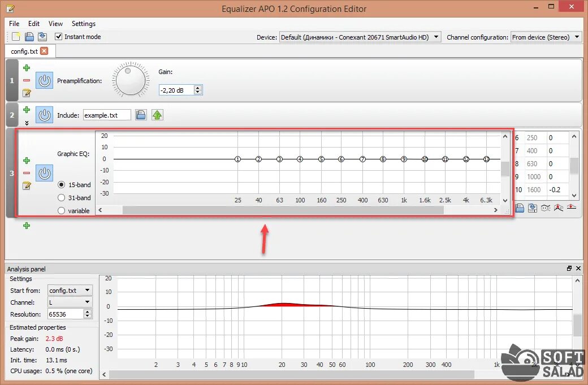Increase the Gain value with up stepper
The image size is (588, 385).
pyautogui.click(x=198, y=88)
